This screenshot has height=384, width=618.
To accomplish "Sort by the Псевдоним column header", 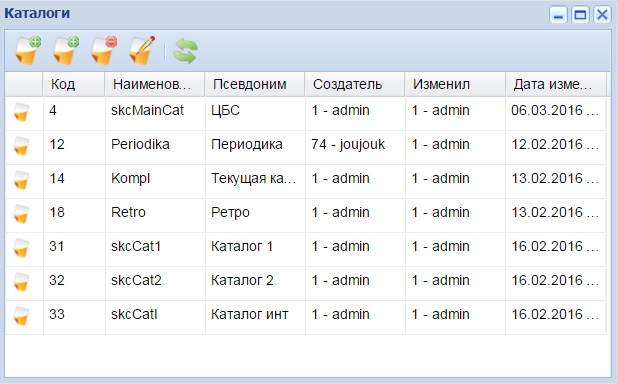I will (x=255, y=84).
